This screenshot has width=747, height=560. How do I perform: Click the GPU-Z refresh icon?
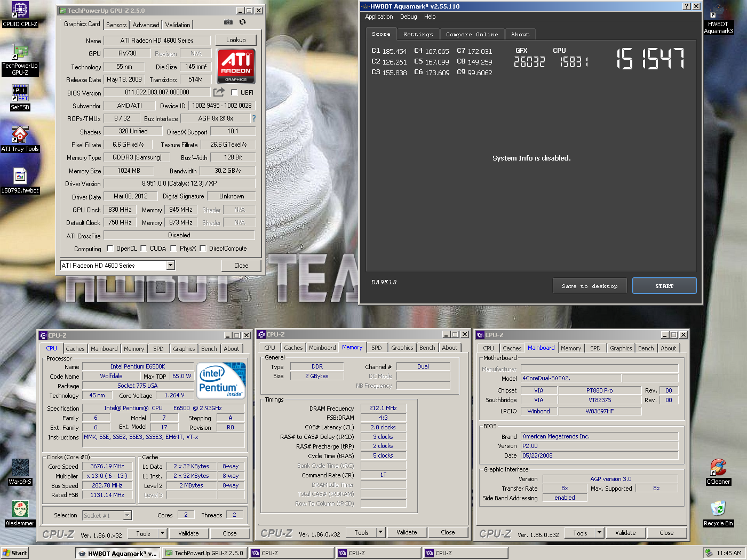(243, 22)
